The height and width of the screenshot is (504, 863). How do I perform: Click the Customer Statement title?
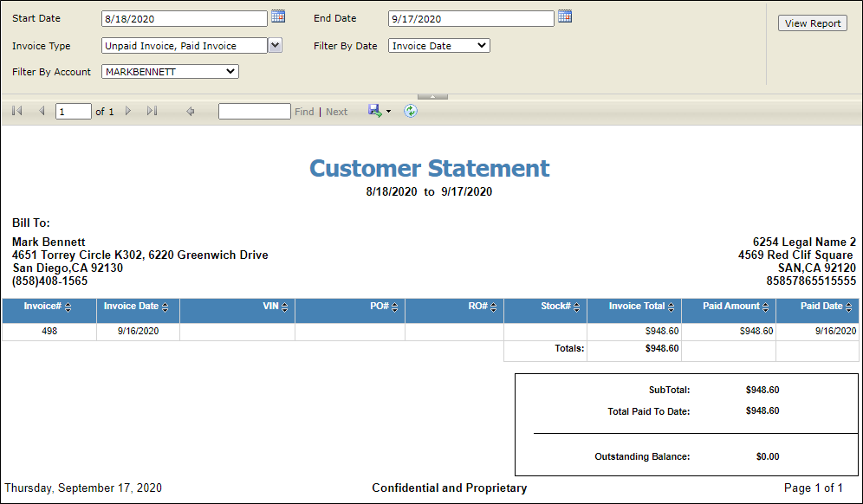click(429, 168)
